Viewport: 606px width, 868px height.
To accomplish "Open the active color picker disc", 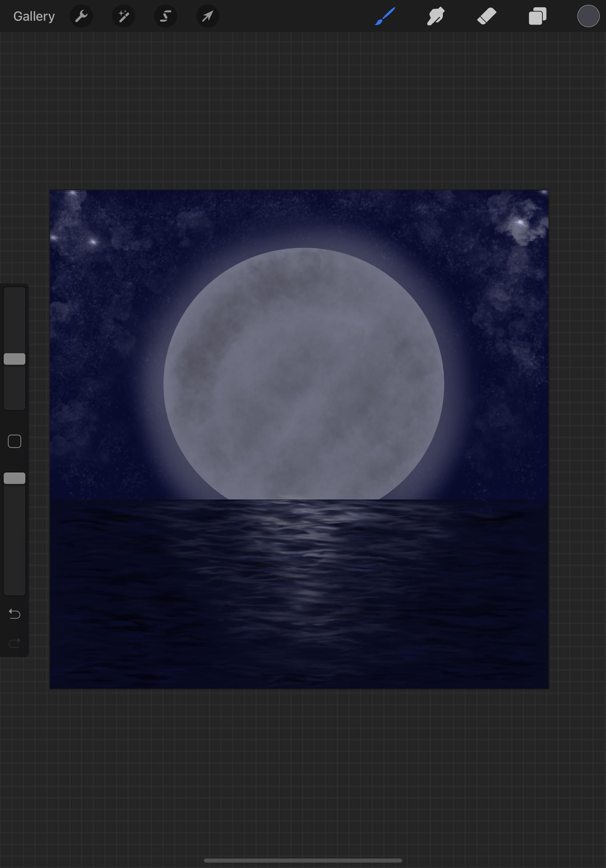I will point(588,16).
